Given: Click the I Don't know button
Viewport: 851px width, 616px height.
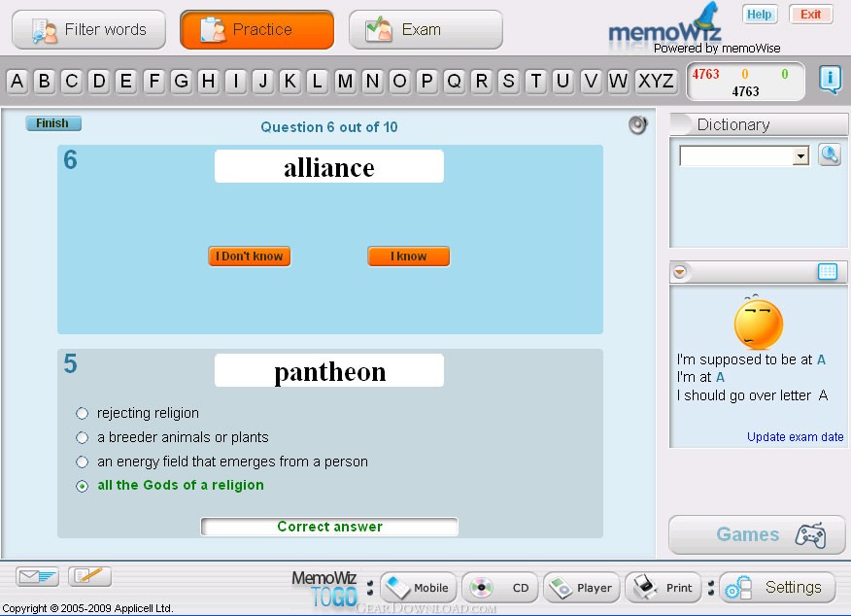Looking at the screenshot, I should tap(249, 257).
